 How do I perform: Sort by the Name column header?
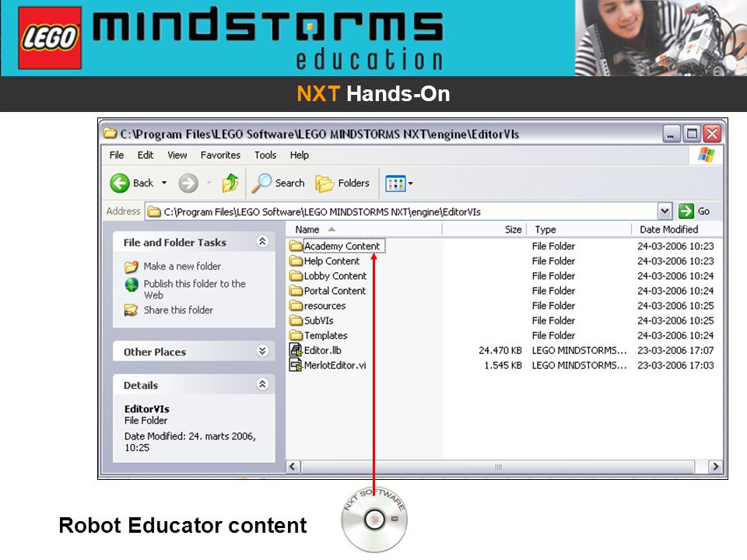point(364,229)
